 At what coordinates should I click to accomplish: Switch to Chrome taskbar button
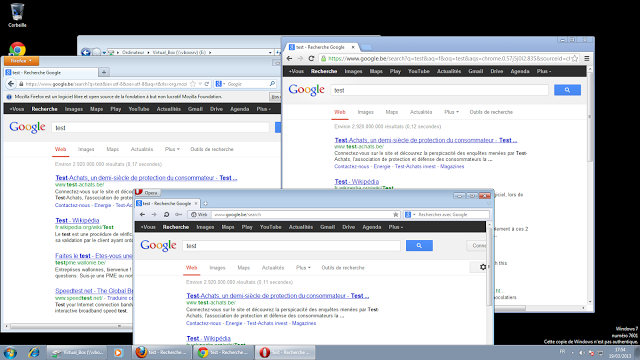click(x=223, y=352)
